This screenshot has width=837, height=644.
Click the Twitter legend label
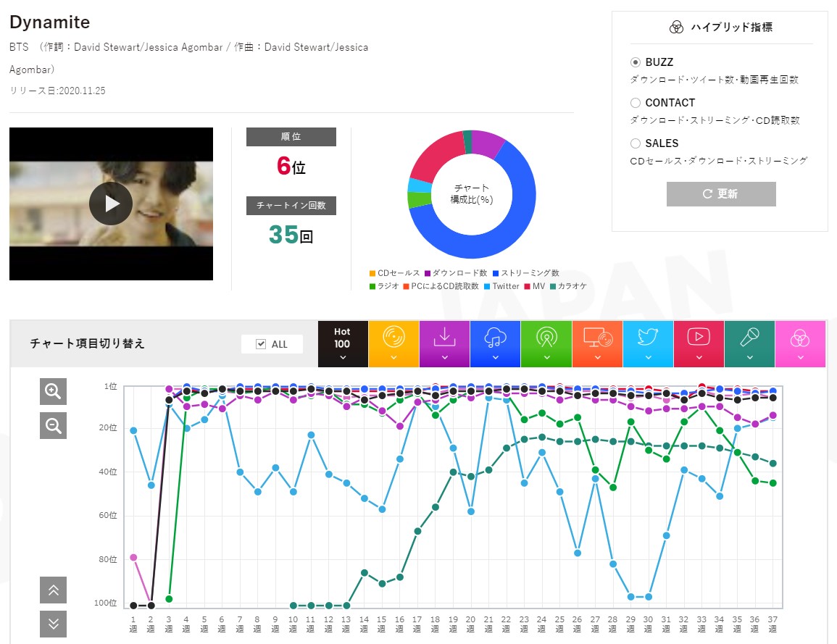click(506, 287)
